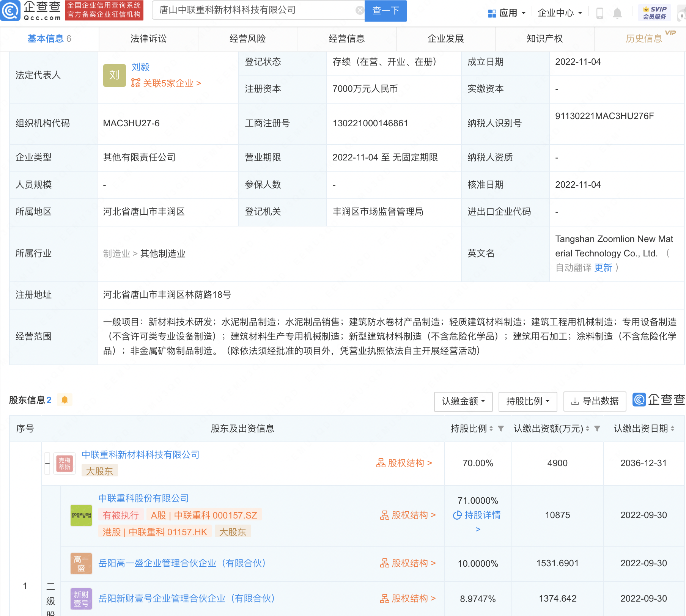The width and height of the screenshot is (686, 616).
Task: Switch to 企业发展 tab
Action: 445,39
